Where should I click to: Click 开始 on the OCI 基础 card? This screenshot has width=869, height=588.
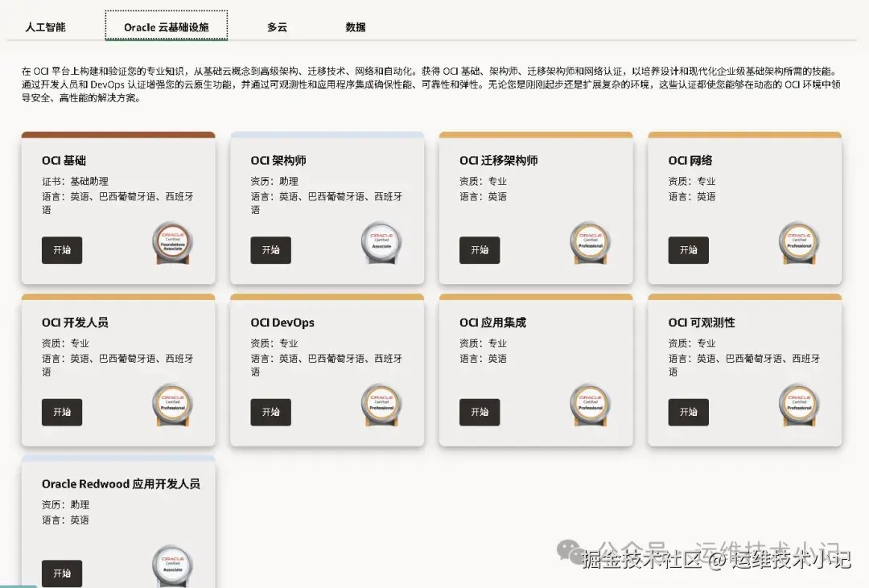click(62, 250)
